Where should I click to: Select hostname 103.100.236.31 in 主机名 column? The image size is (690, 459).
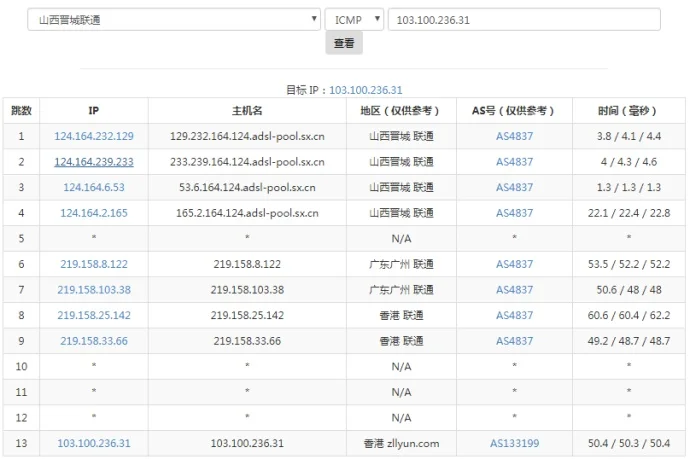click(x=247, y=443)
